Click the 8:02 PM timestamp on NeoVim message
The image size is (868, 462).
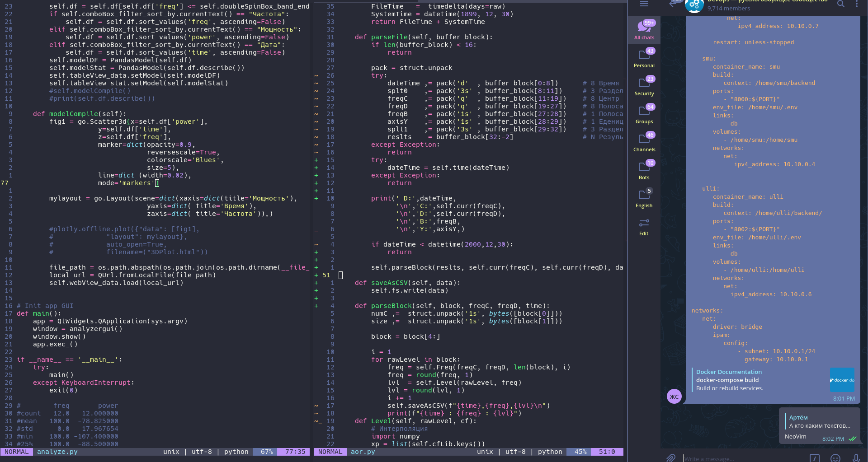click(833, 439)
